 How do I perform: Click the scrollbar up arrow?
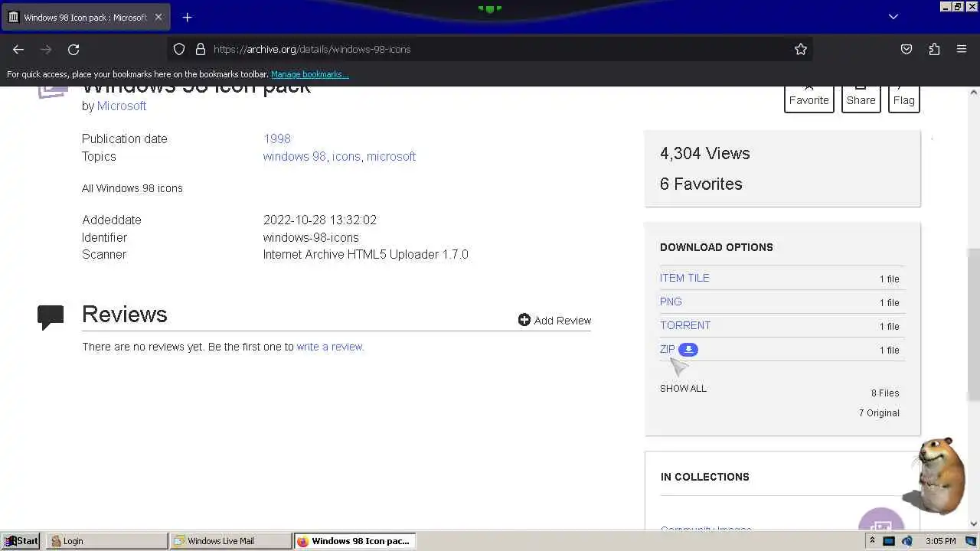pos(974,92)
